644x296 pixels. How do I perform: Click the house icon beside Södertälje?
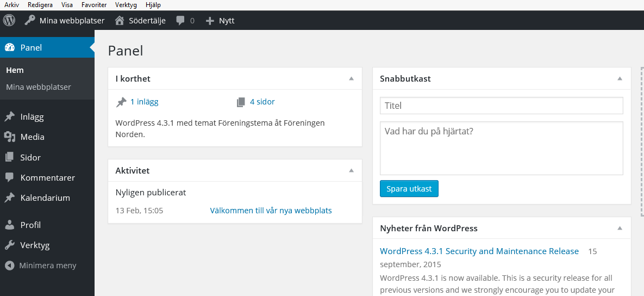click(x=120, y=21)
